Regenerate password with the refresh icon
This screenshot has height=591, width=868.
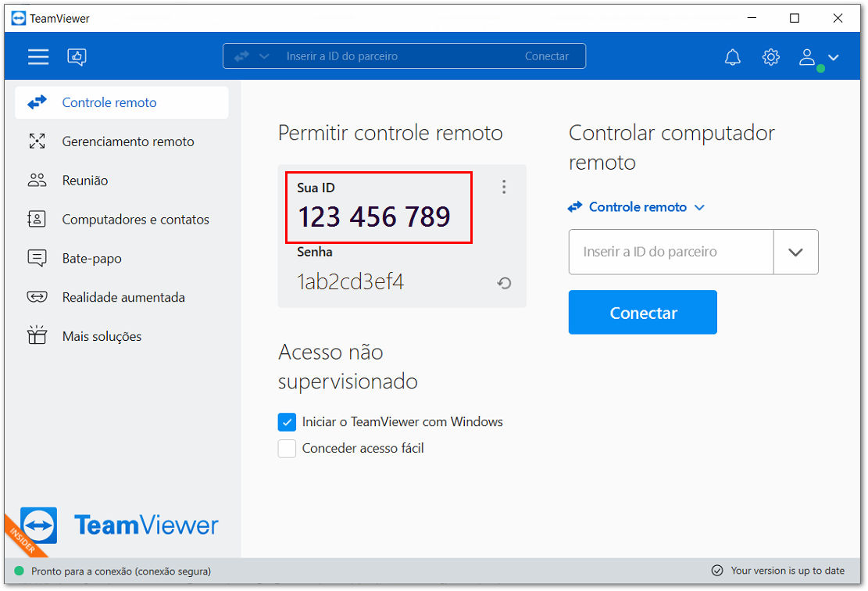tap(504, 283)
